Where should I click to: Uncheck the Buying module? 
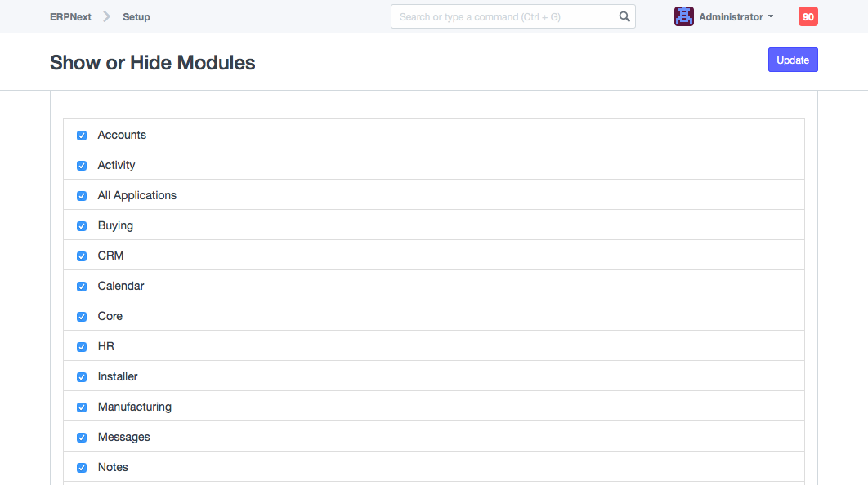pos(82,226)
